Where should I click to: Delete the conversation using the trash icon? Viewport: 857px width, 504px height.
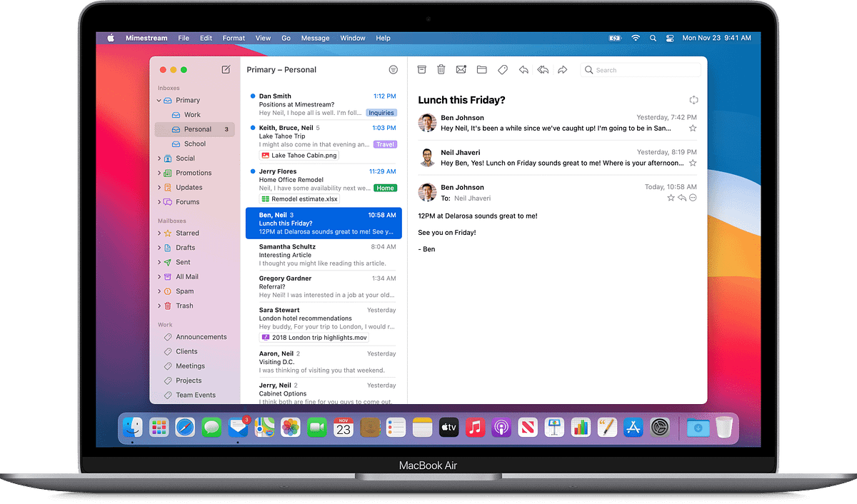441,69
